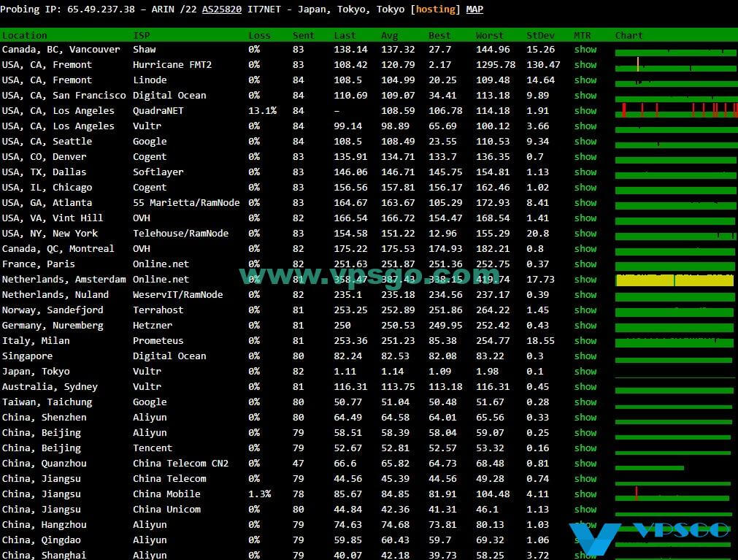Select the 1.3% loss value

pyautogui.click(x=260, y=494)
